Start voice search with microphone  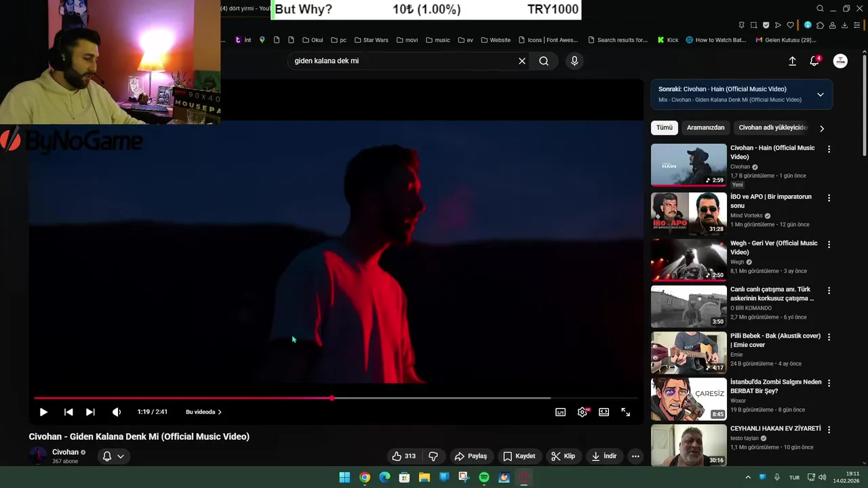(x=574, y=61)
